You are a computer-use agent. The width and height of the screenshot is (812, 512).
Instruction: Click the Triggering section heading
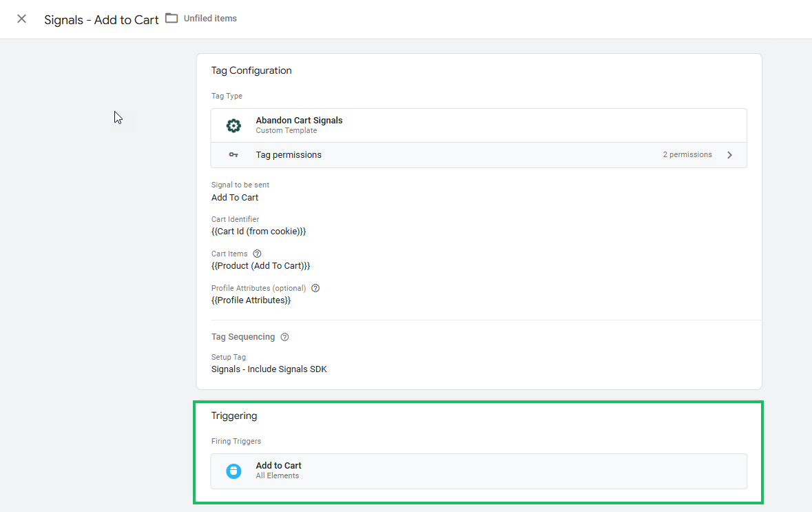click(x=234, y=416)
